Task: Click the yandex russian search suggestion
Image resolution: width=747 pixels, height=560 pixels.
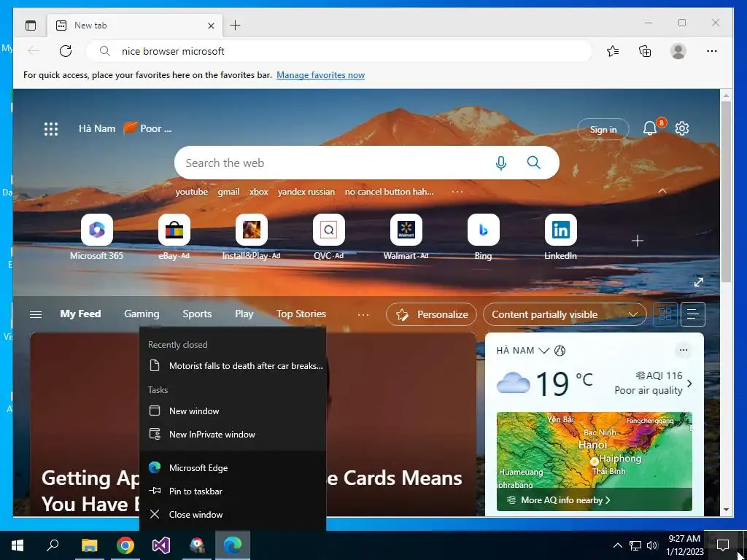Action: (306, 192)
